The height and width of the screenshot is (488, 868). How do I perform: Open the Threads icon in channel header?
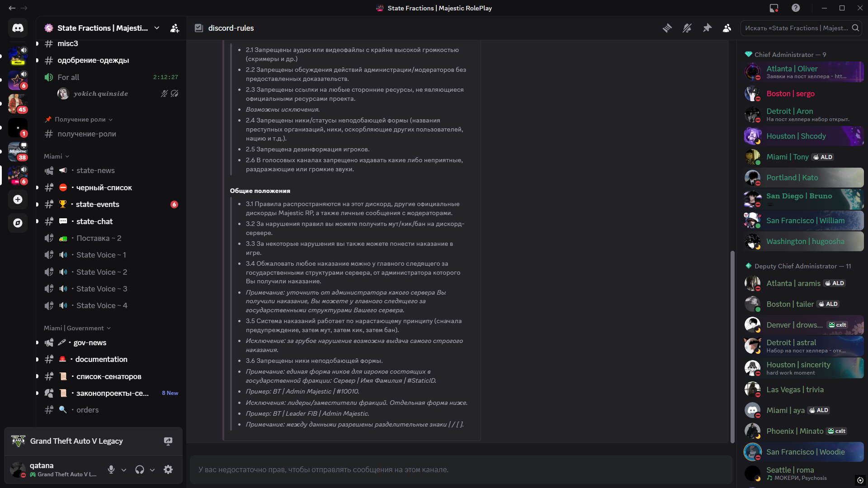pyautogui.click(x=667, y=28)
